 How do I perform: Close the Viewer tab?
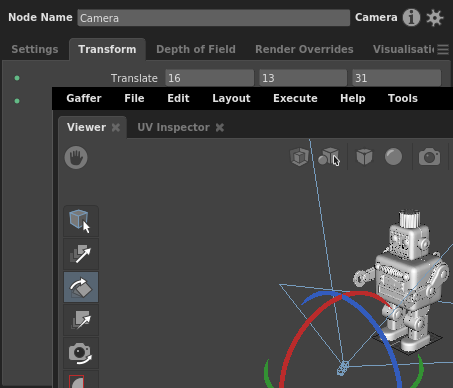(x=116, y=127)
